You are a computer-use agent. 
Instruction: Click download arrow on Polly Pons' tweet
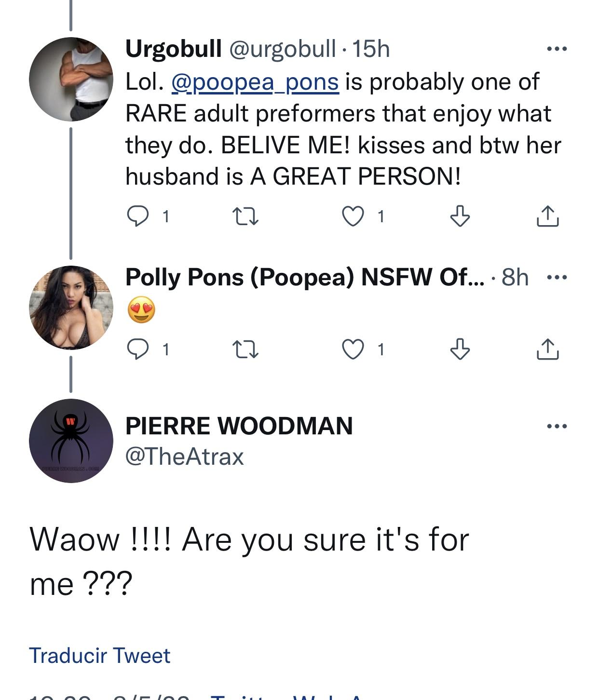click(x=460, y=349)
